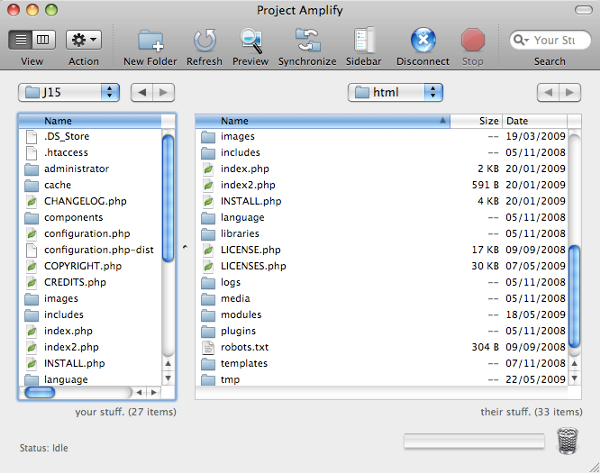Viewport: 600px width, 473px height.
Task: Select local index2.php file
Action: click(x=90, y=347)
